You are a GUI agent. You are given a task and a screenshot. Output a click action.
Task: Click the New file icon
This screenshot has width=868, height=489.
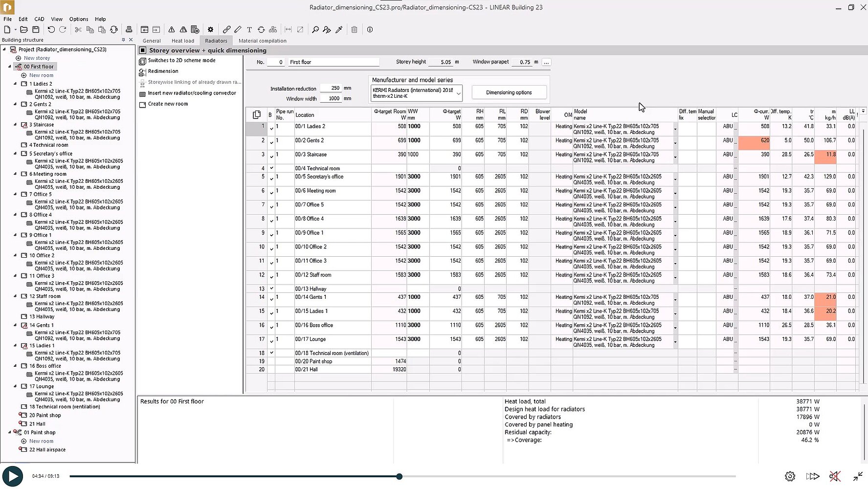tap(7, 30)
